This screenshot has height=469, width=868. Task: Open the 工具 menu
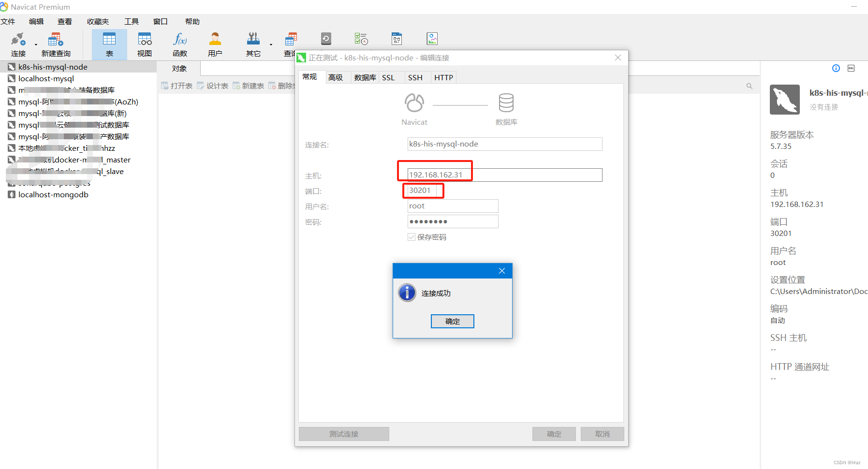[132, 21]
